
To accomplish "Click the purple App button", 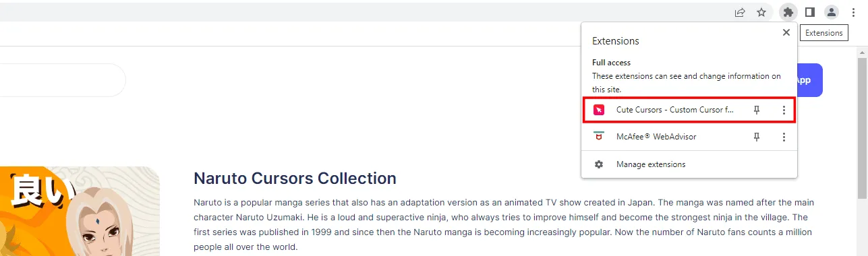I will (809, 80).
